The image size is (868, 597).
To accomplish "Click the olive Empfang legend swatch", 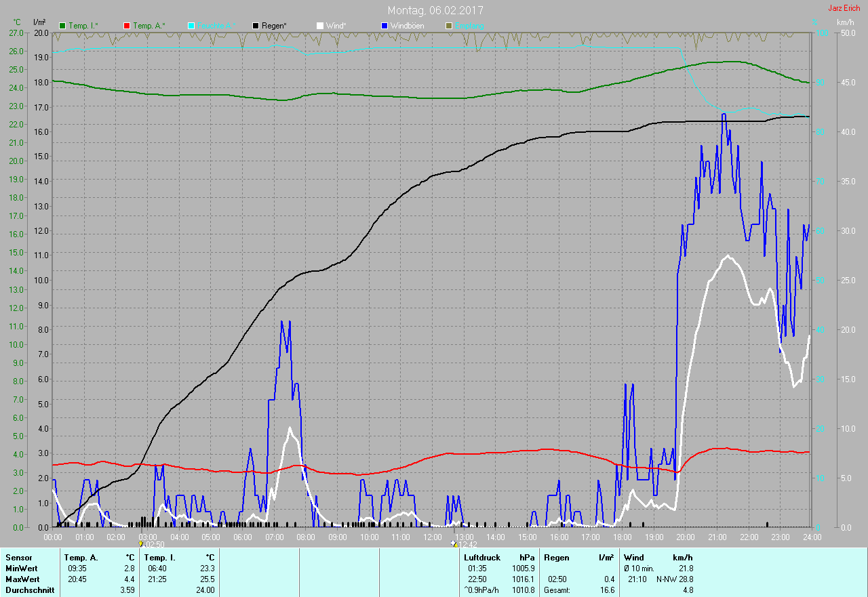I will click(449, 26).
